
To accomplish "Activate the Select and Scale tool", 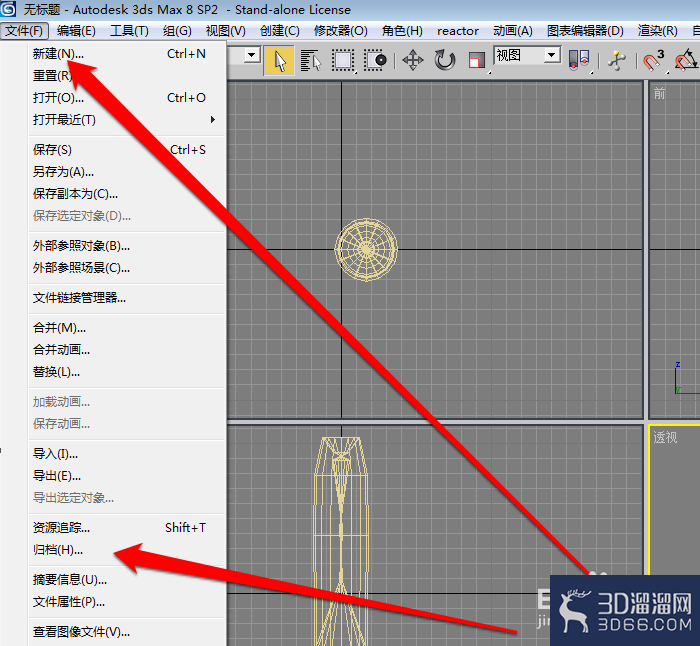I will [477, 60].
